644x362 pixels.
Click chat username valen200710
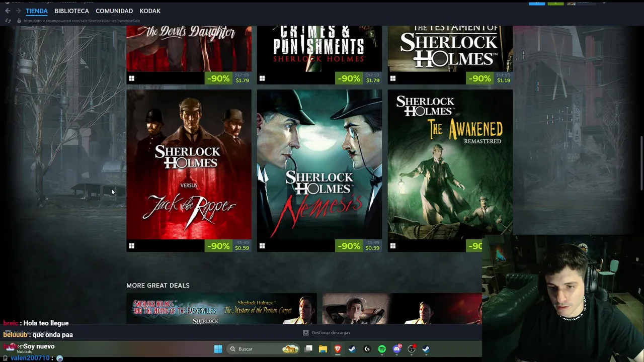30,358
